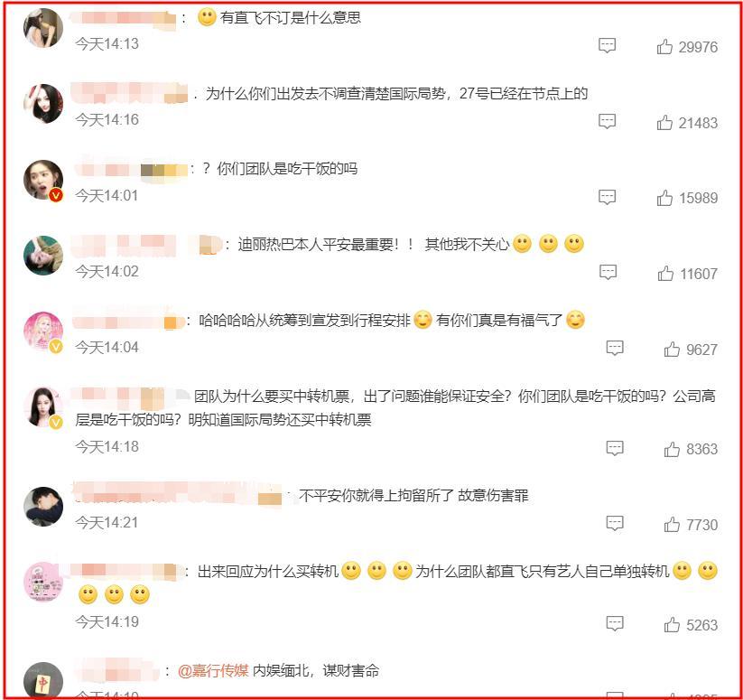Reply to the comment with 11607 likes

(608, 272)
